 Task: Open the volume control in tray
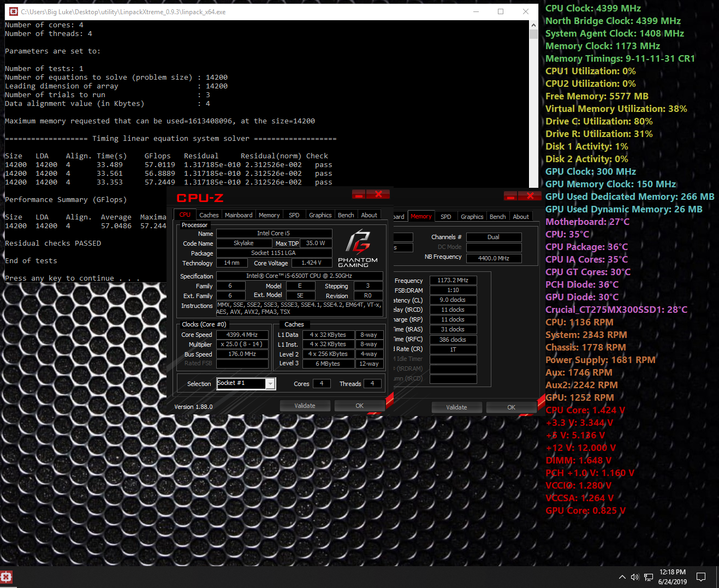(x=635, y=577)
